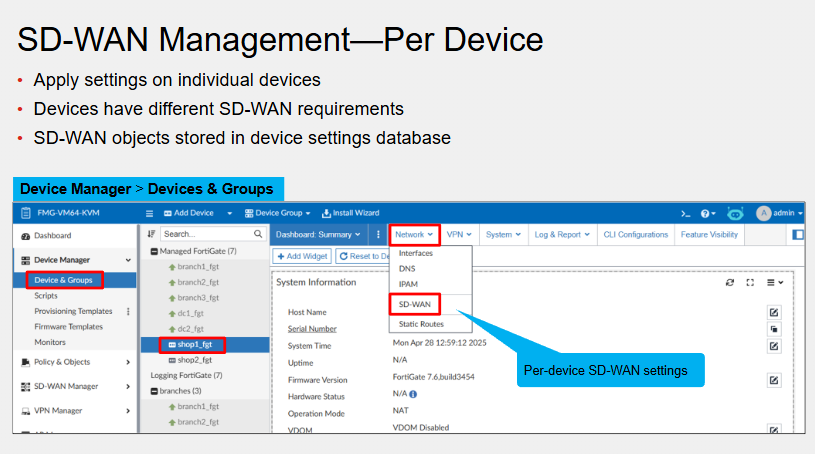Open the FortiAI robot assistant icon
The height and width of the screenshot is (454, 815).
coord(735,213)
